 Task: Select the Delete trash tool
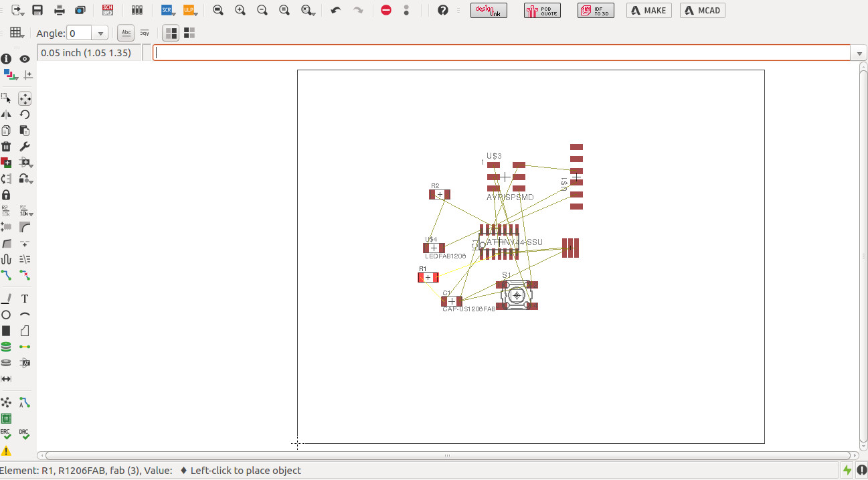pyautogui.click(x=6, y=147)
